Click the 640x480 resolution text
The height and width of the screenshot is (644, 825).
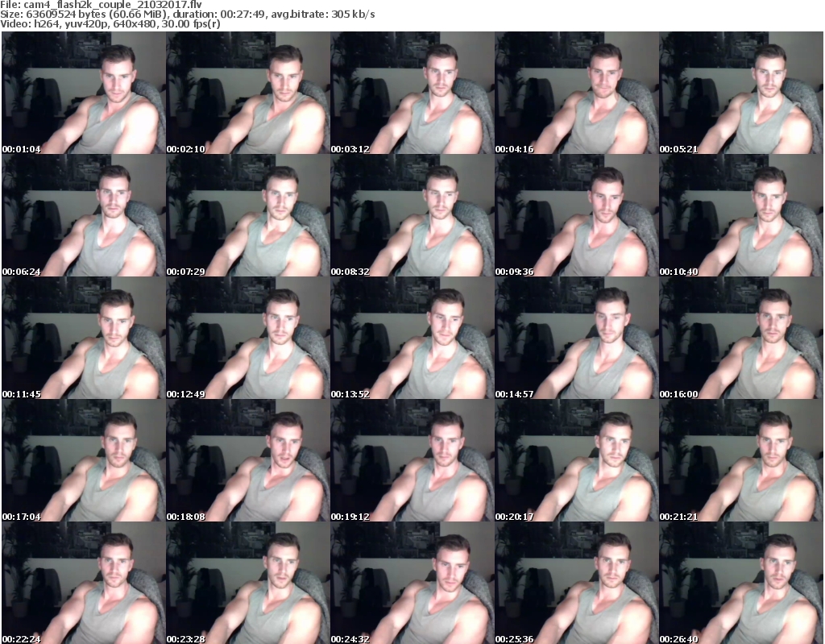click(135, 24)
